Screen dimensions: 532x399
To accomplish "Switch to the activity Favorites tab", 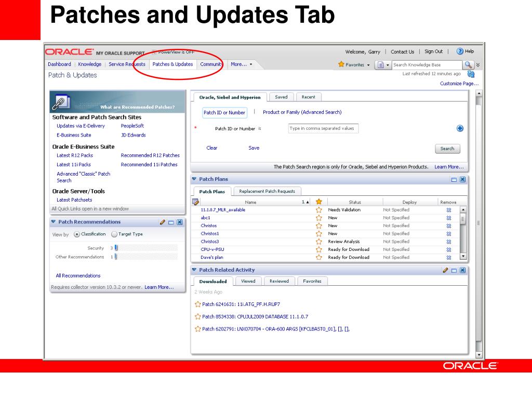I will [312, 281].
